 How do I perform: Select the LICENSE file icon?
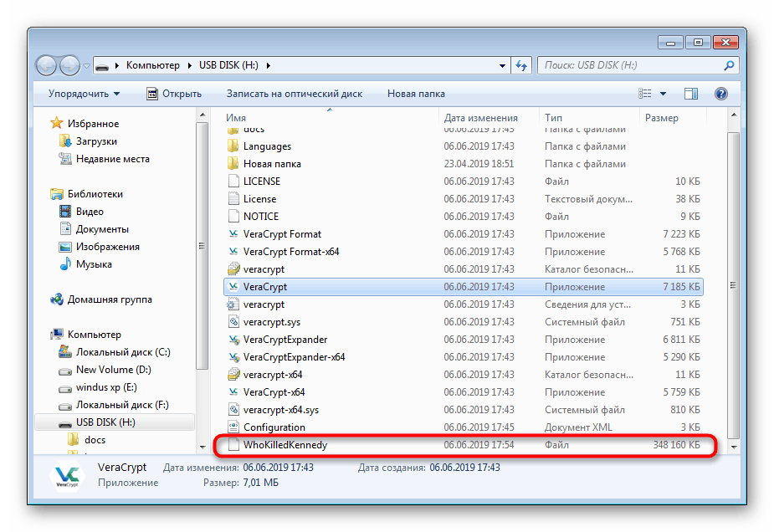click(233, 182)
